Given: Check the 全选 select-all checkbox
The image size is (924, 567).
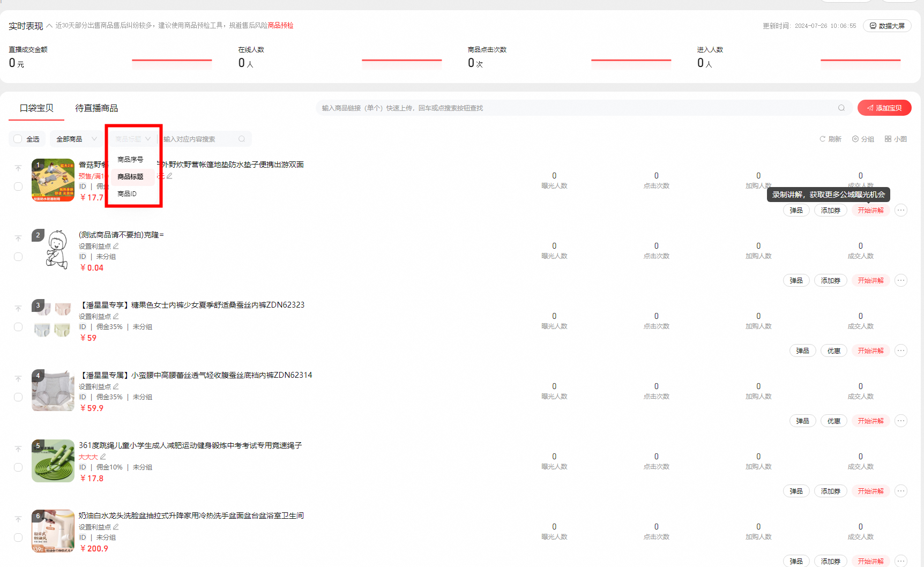Looking at the screenshot, I should [x=18, y=139].
